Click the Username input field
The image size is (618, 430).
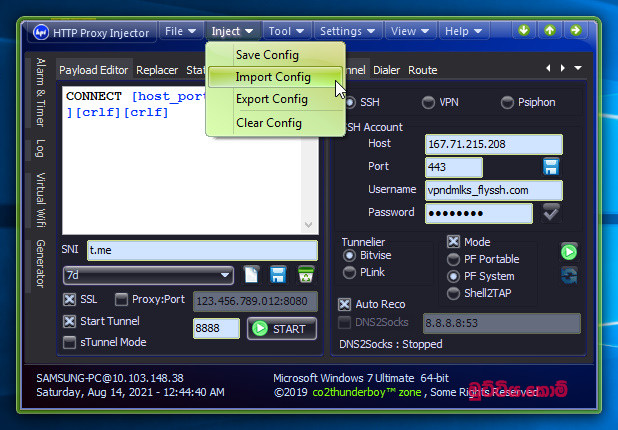tap(494, 190)
